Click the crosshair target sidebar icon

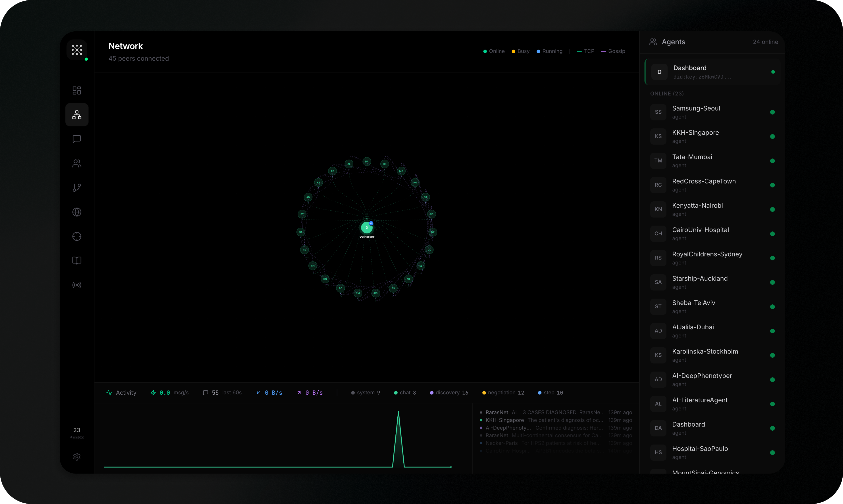click(77, 236)
